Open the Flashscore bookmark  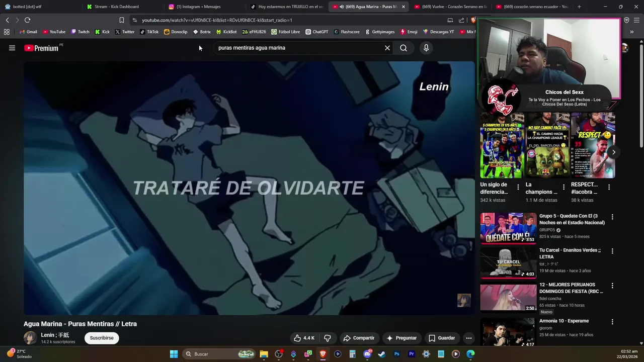point(347,32)
